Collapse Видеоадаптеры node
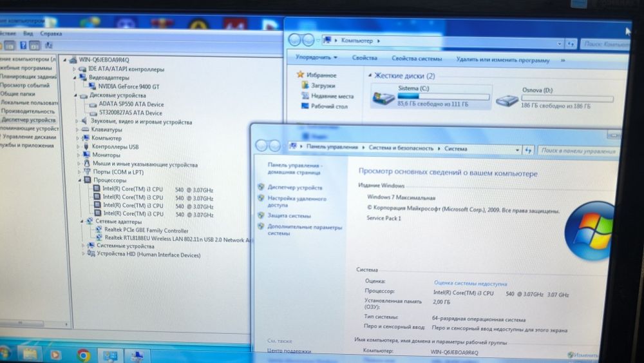 75,77
